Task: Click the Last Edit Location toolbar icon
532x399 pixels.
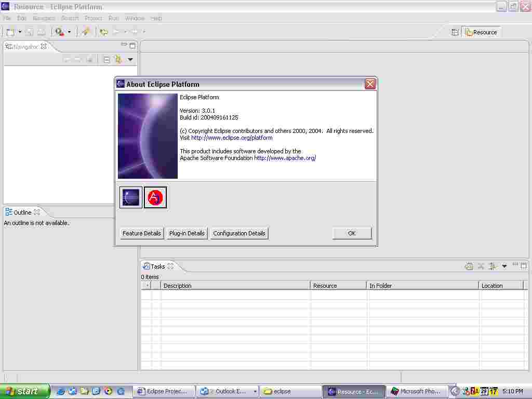Action: coord(104,32)
